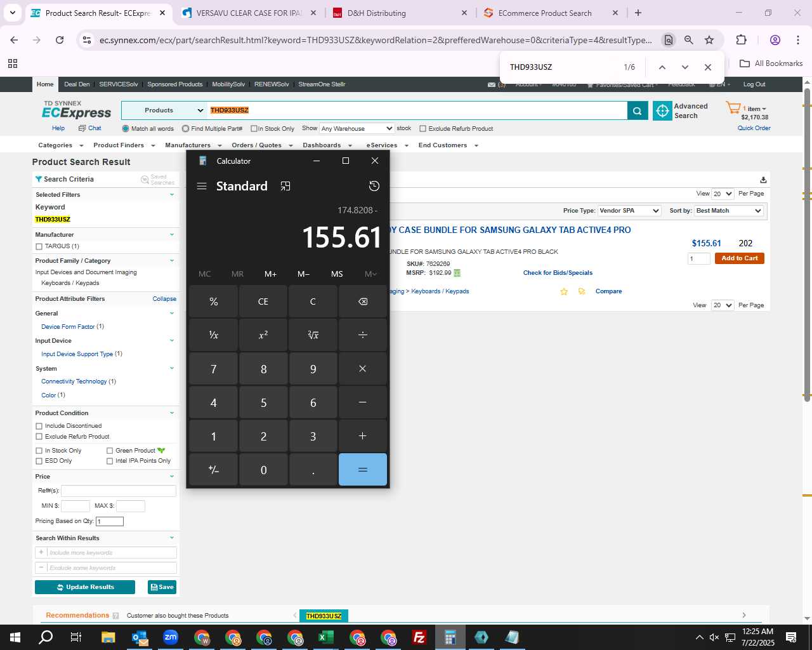Collapse the Manufacturer filter section
Viewport: 812px width, 650px height.
tap(171, 235)
